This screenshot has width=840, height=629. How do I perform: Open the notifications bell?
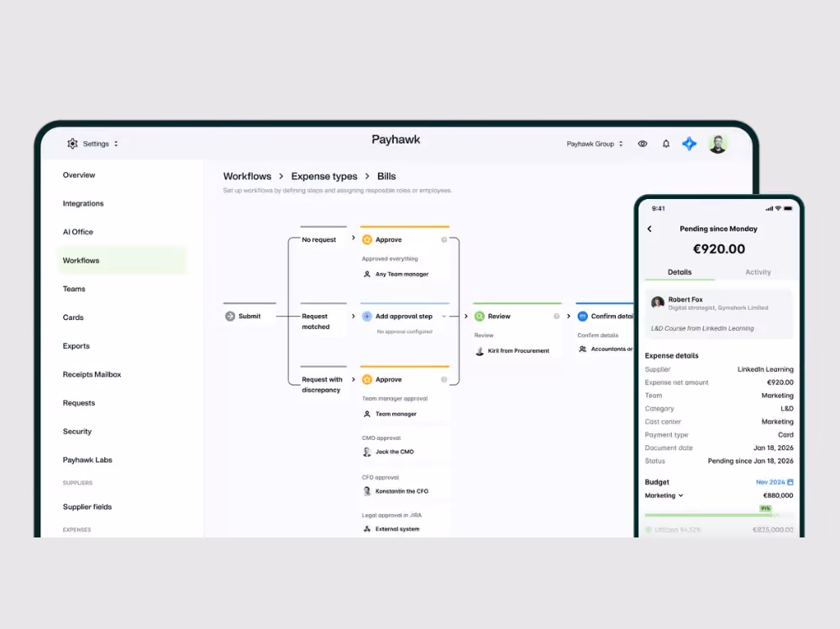[x=666, y=144]
